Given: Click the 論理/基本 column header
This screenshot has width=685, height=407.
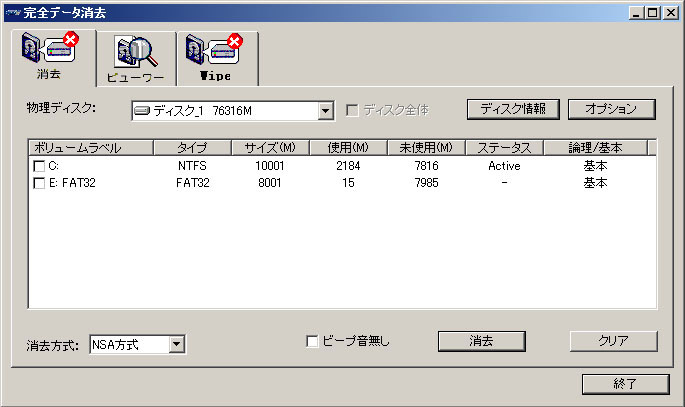Looking at the screenshot, I should (595, 148).
